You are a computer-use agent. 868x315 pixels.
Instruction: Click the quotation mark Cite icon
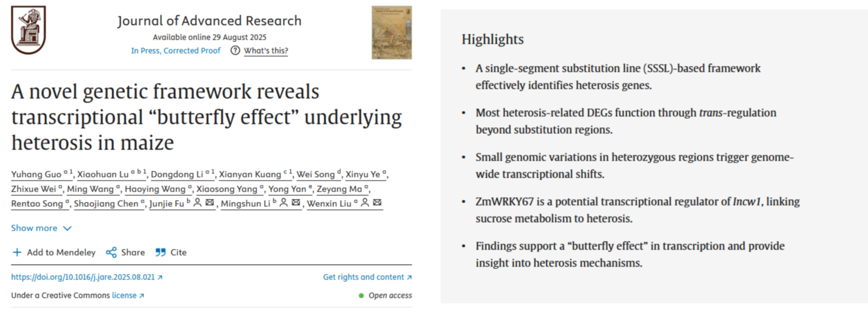coord(160,252)
